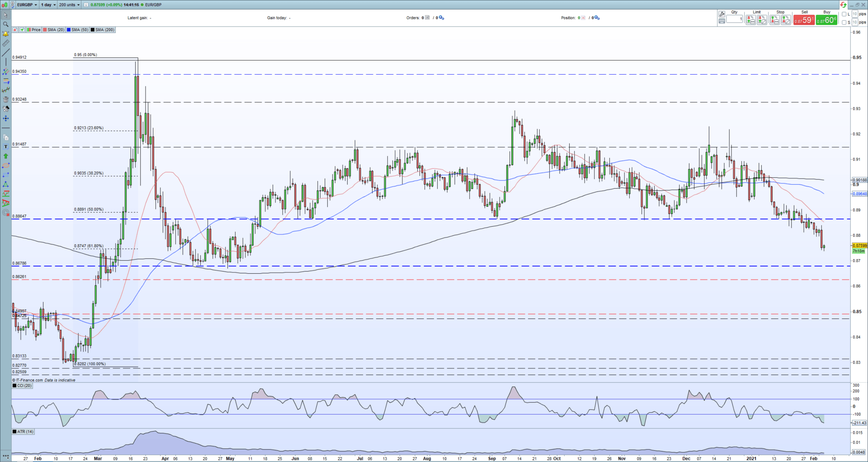Toggle the L pips checkbox

coord(844,14)
